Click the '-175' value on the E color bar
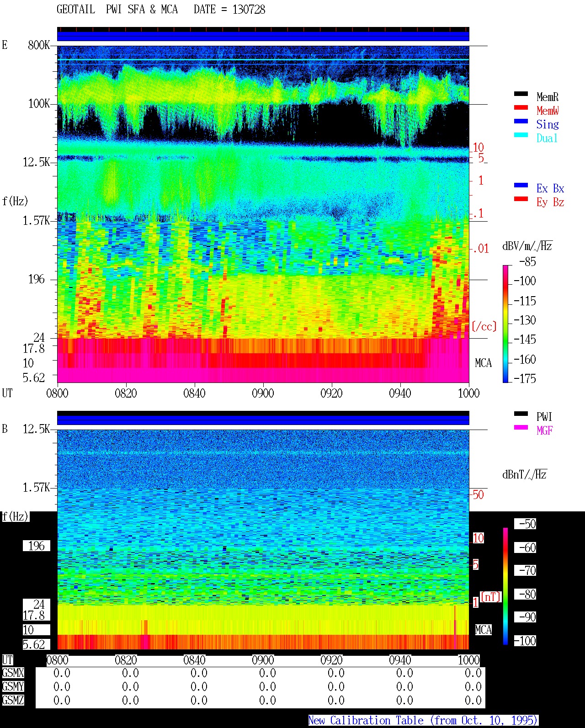Viewport: 585px width, 728px height. (525, 379)
